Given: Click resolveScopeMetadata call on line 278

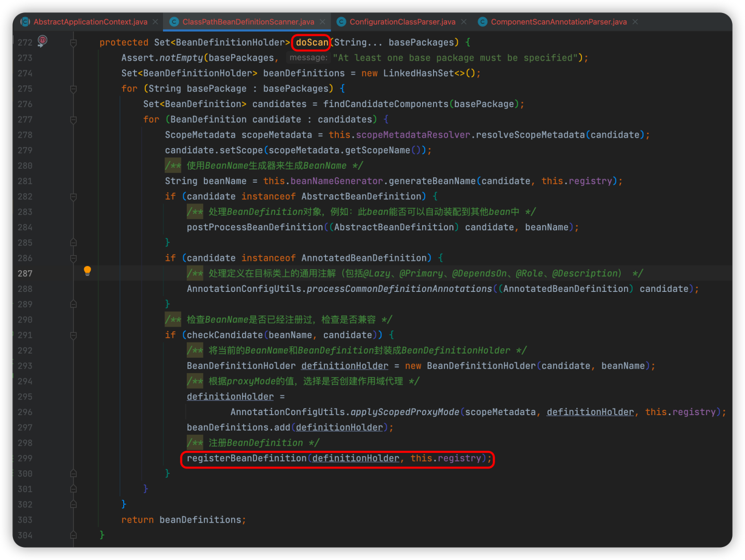Looking at the screenshot, I should coord(530,135).
